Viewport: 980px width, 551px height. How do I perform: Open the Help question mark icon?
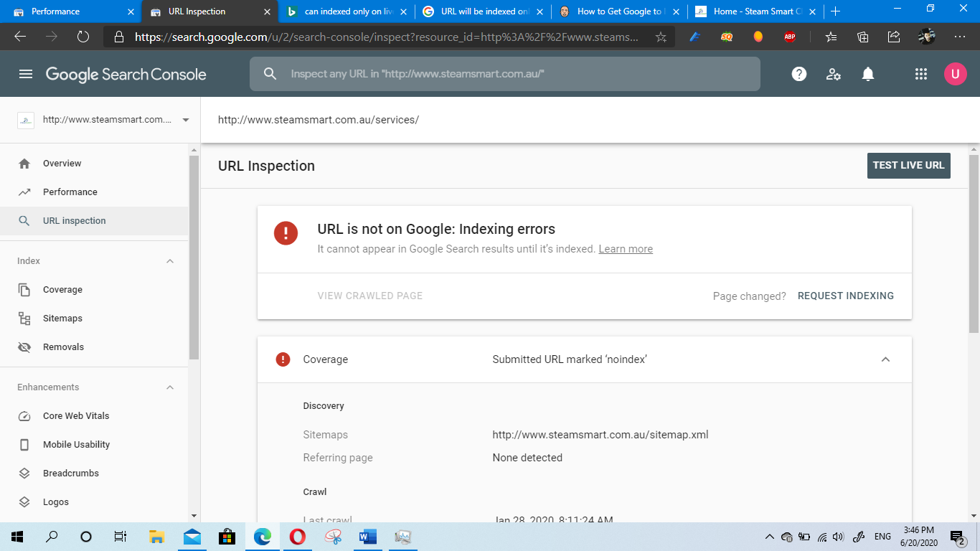pyautogui.click(x=799, y=74)
